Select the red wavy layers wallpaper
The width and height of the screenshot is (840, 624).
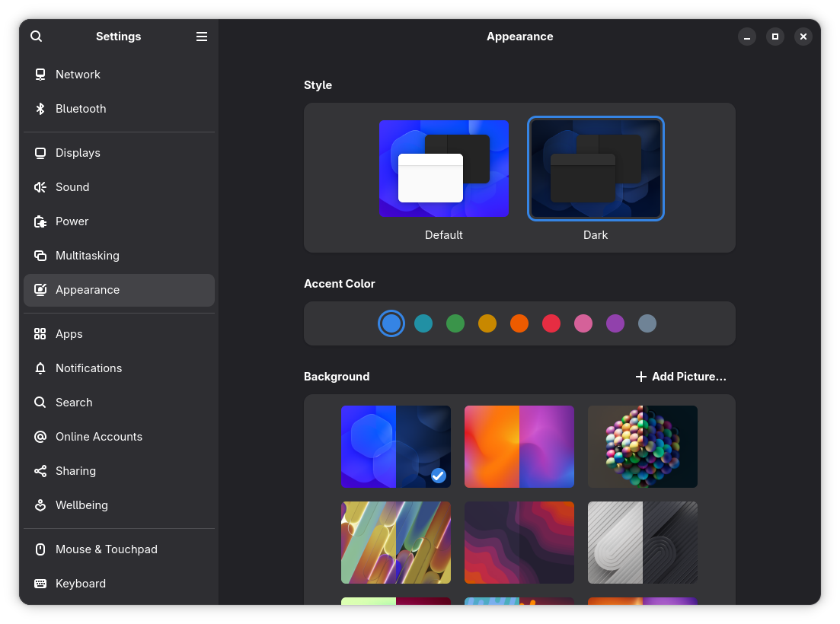click(519, 542)
